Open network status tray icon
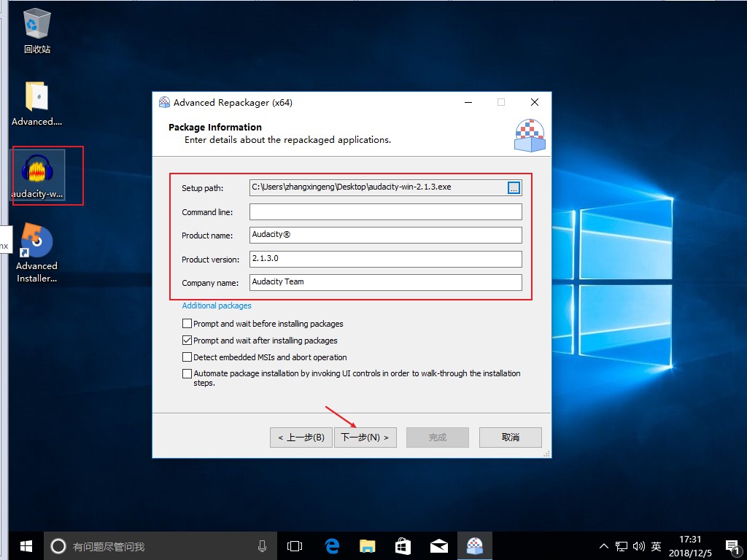 click(622, 546)
